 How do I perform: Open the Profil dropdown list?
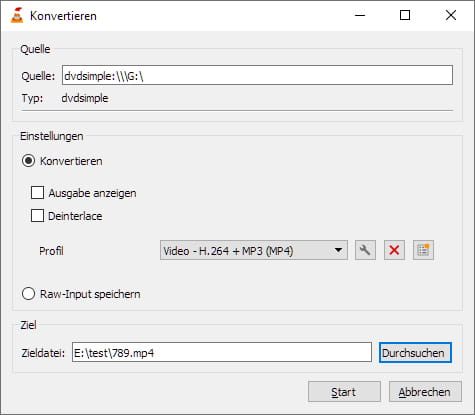point(254,250)
